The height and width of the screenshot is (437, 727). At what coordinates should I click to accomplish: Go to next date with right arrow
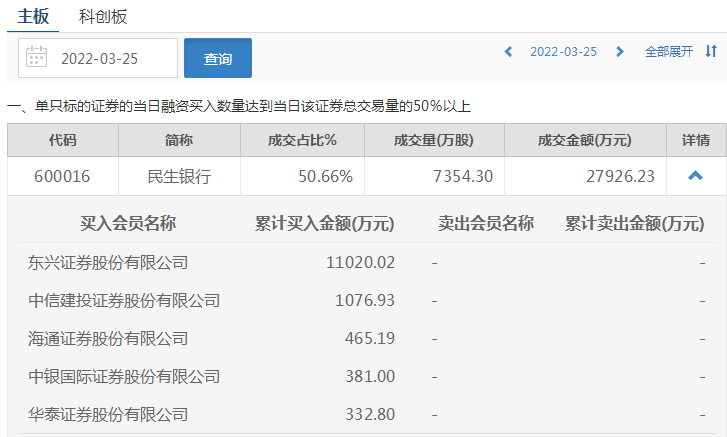coord(619,51)
